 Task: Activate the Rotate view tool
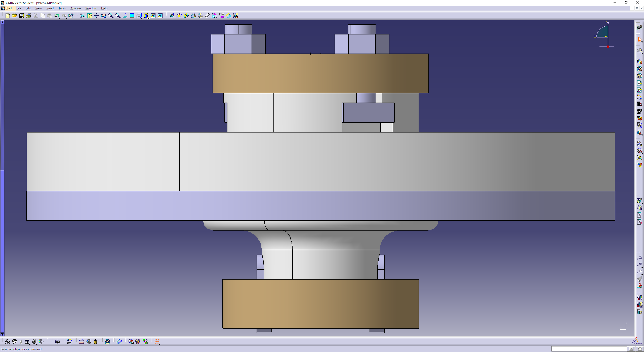tap(104, 16)
